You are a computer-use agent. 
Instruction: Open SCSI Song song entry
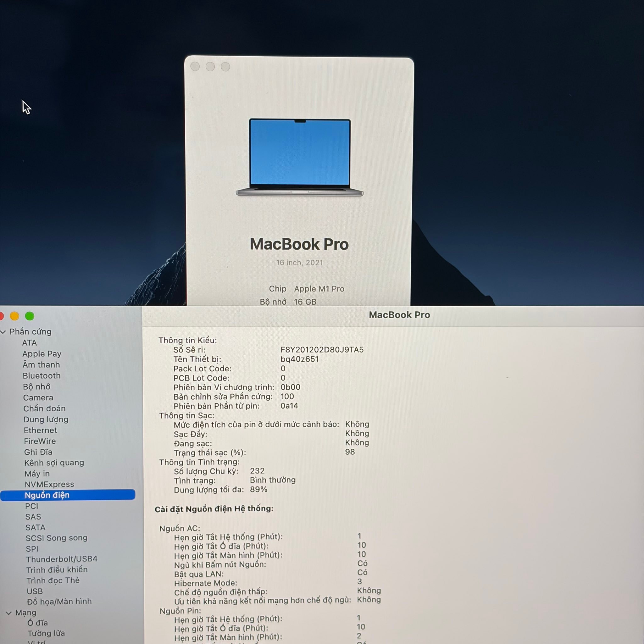pyautogui.click(x=56, y=538)
